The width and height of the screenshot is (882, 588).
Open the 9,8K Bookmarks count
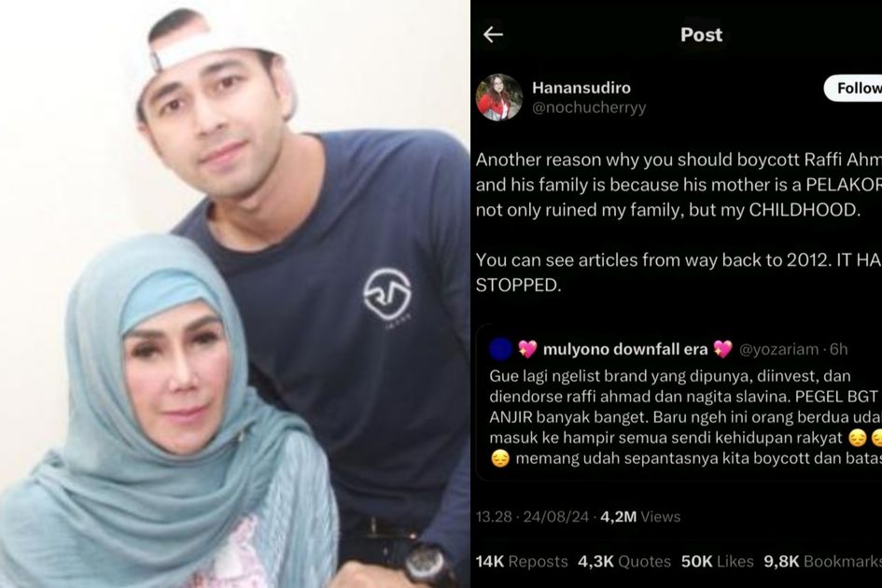tap(823, 562)
